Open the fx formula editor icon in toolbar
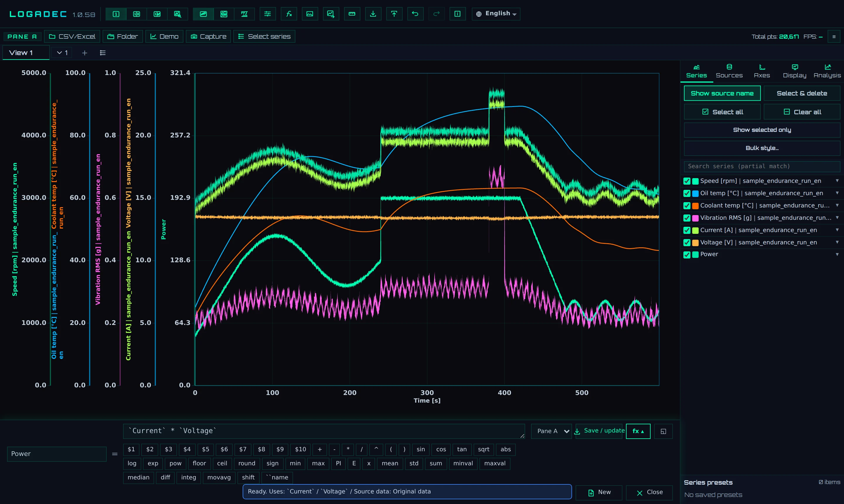Screen dimensions: 844x504 click(289, 14)
